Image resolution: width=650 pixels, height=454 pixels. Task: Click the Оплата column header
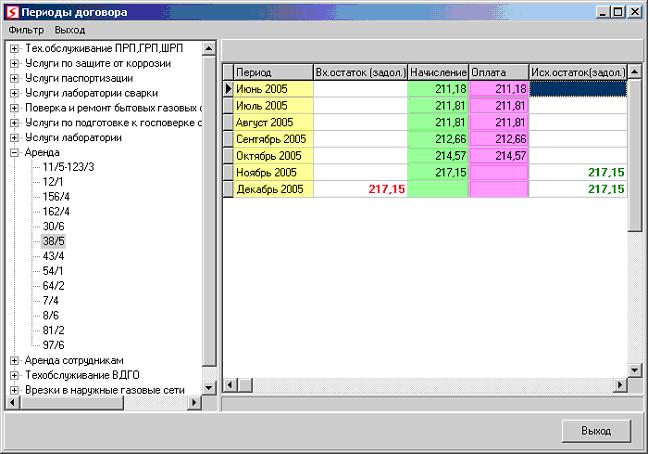(x=498, y=73)
